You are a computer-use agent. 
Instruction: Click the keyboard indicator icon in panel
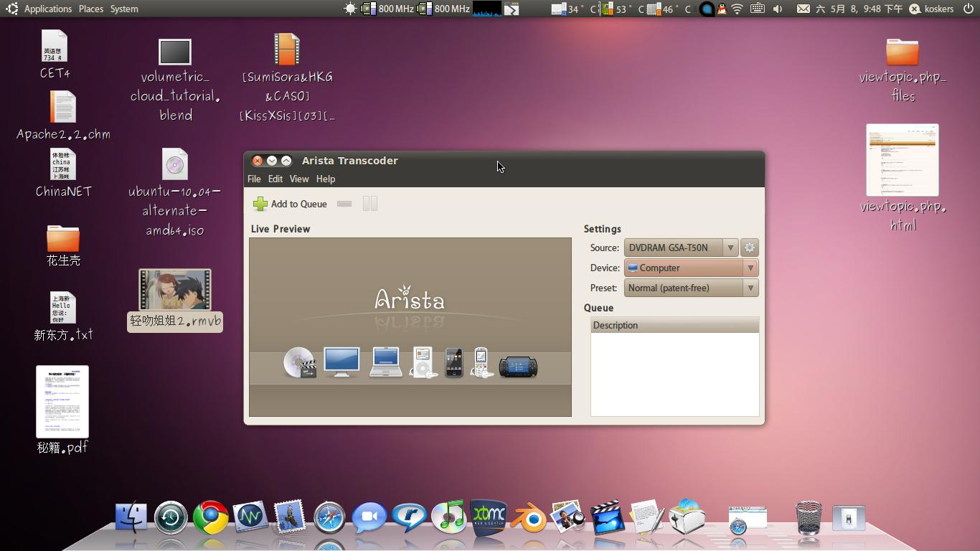tap(757, 9)
